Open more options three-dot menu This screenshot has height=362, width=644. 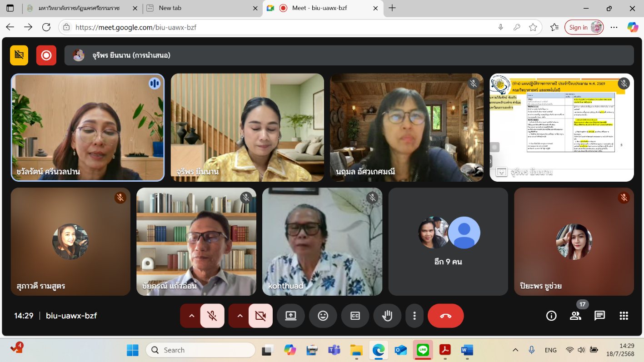[414, 316]
